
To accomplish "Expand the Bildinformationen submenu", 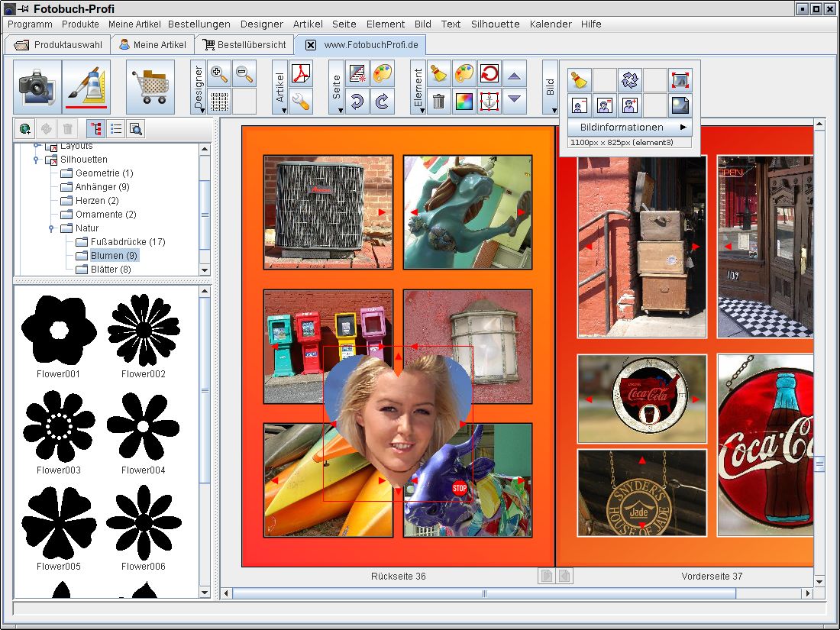I will click(x=629, y=127).
